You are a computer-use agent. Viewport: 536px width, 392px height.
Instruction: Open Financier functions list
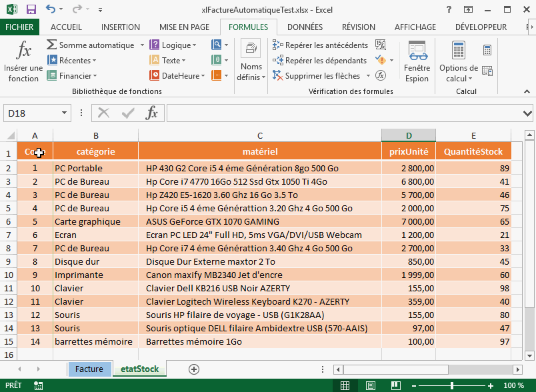pos(72,75)
